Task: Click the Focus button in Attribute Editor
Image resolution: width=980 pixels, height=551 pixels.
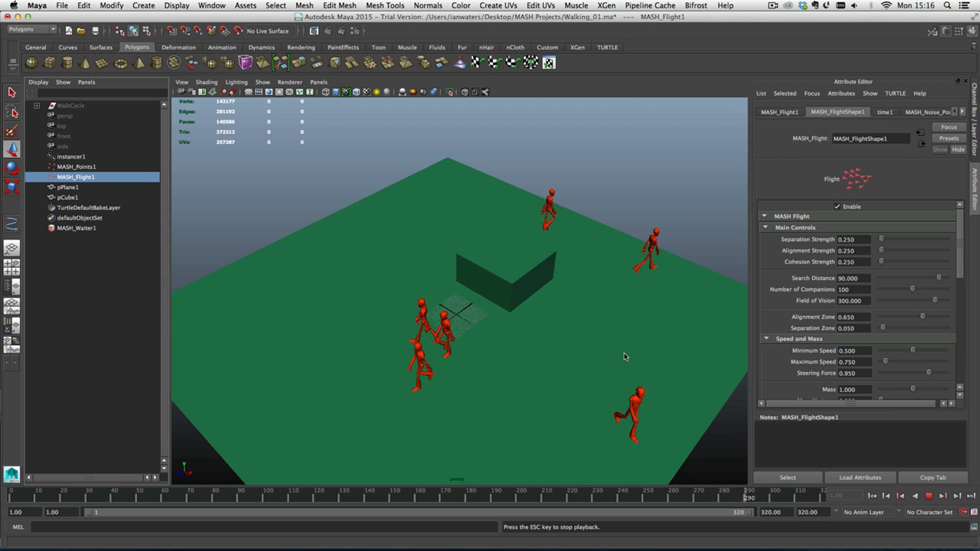Action: [949, 127]
